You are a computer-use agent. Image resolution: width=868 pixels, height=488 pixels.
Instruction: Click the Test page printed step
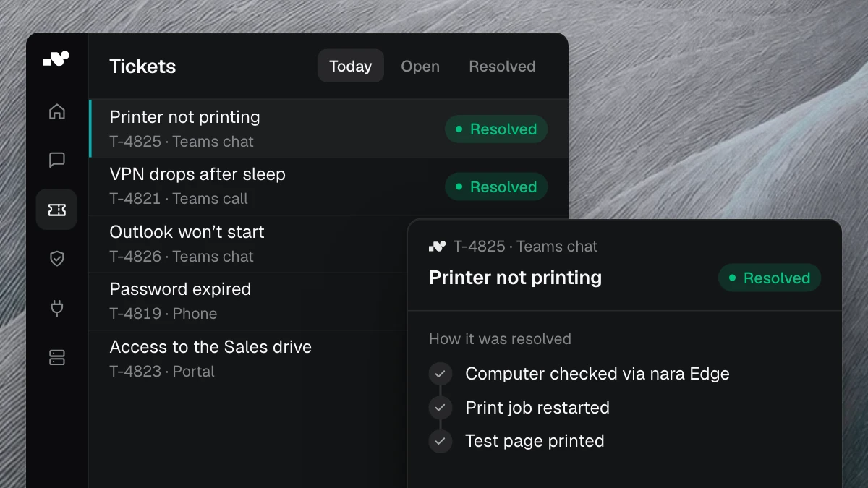click(535, 441)
